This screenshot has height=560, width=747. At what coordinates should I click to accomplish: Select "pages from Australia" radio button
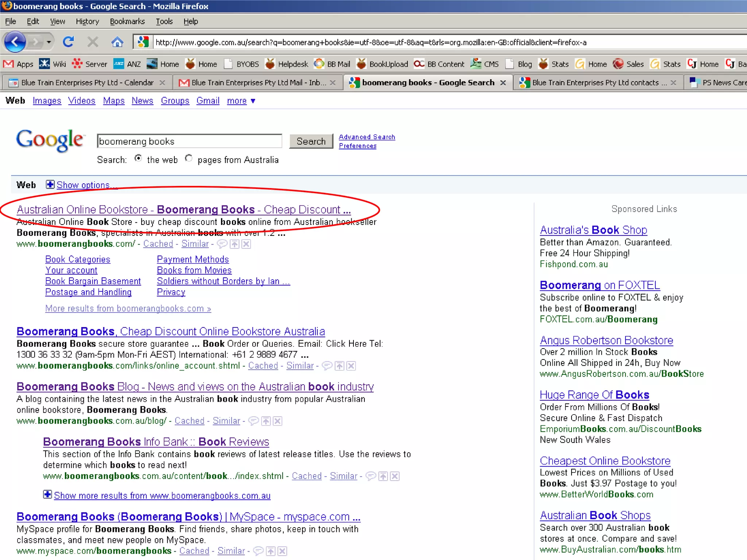pos(188,158)
